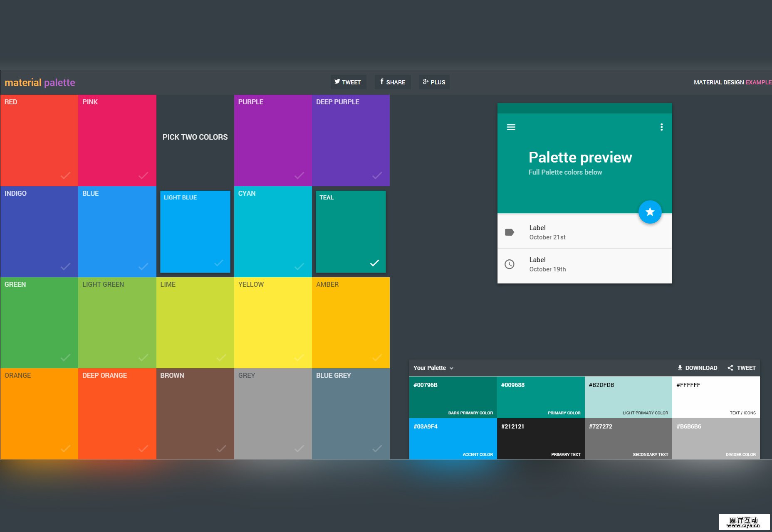Click the #03A9F4 accent color block
This screenshot has height=532, width=772.
(x=453, y=438)
